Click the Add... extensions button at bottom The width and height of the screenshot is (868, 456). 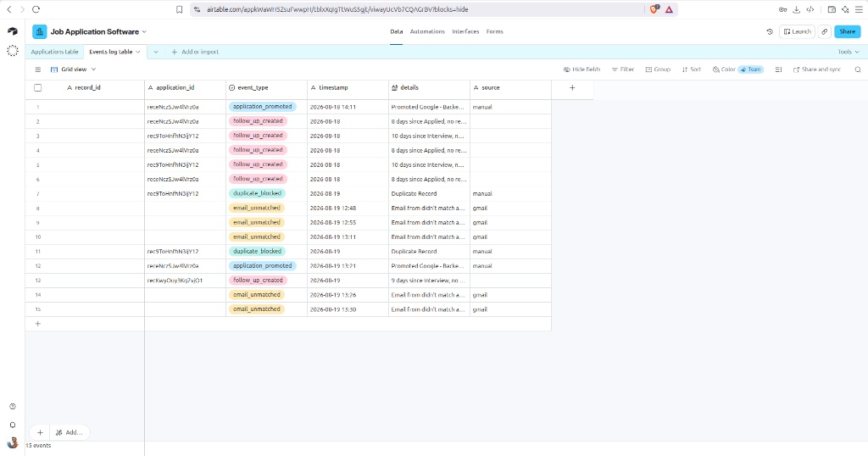pos(70,432)
